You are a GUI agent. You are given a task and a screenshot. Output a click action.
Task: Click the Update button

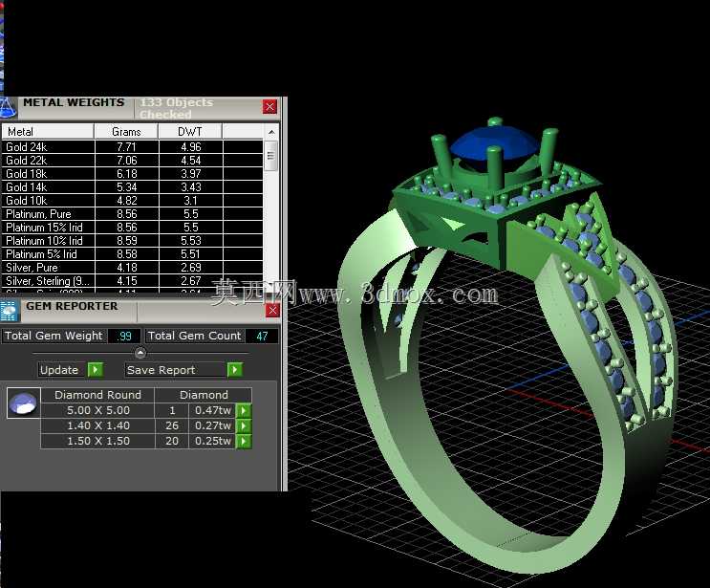[x=59, y=370]
